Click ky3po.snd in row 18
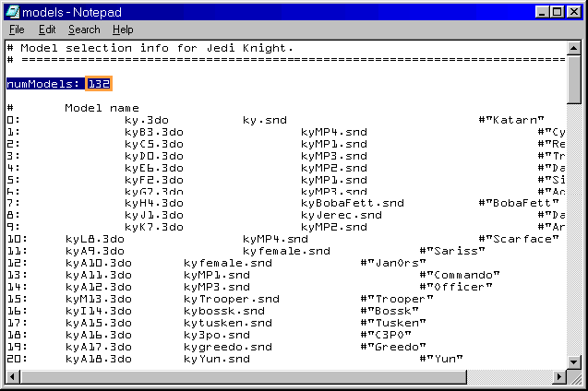This screenshot has width=588, height=391. pos(217,335)
